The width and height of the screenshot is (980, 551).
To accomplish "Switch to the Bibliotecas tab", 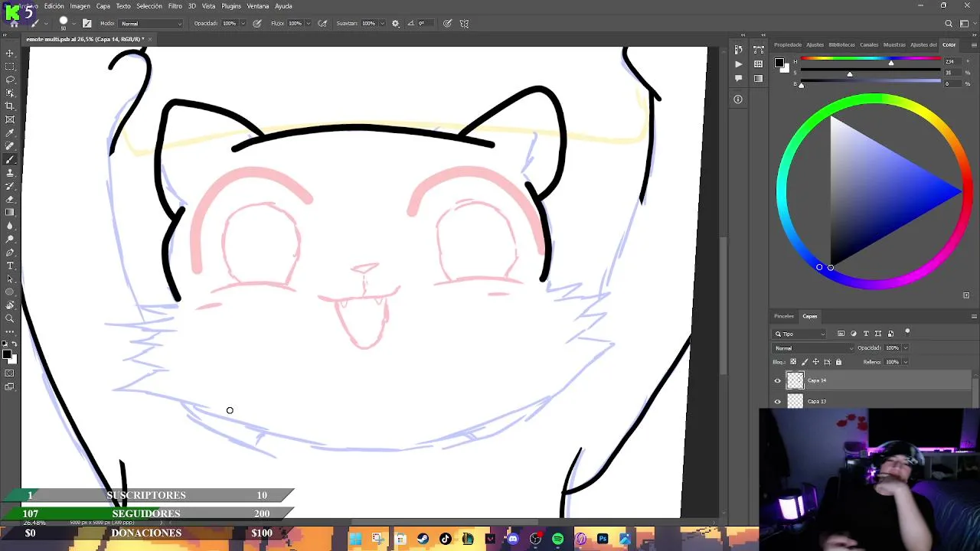I will point(841,44).
